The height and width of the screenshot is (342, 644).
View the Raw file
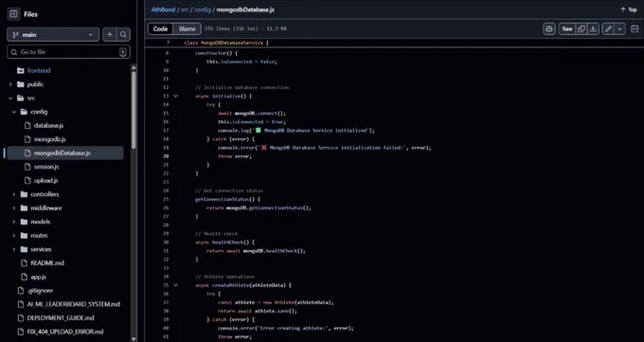[567, 28]
